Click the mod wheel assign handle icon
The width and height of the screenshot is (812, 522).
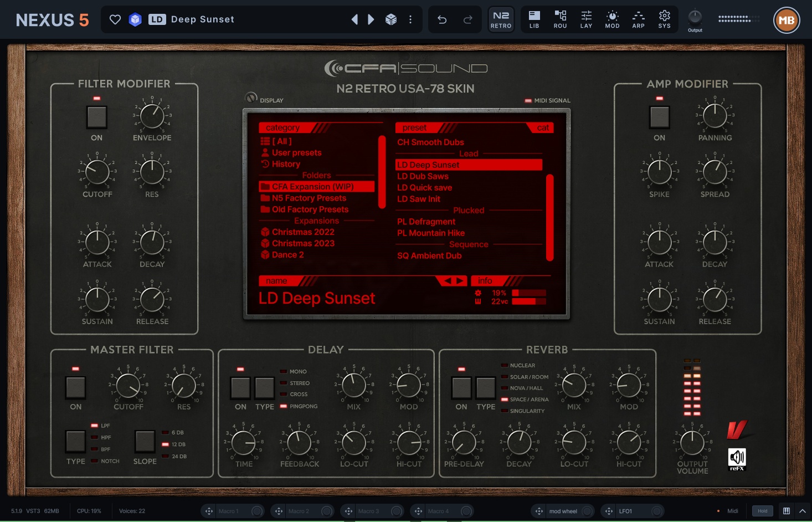[x=539, y=511]
